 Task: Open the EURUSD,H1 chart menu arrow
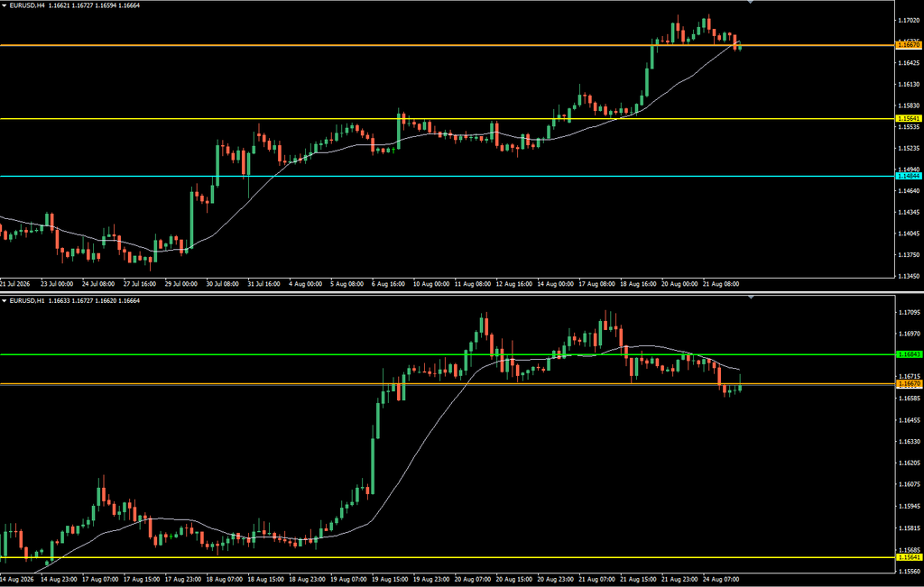point(5,301)
